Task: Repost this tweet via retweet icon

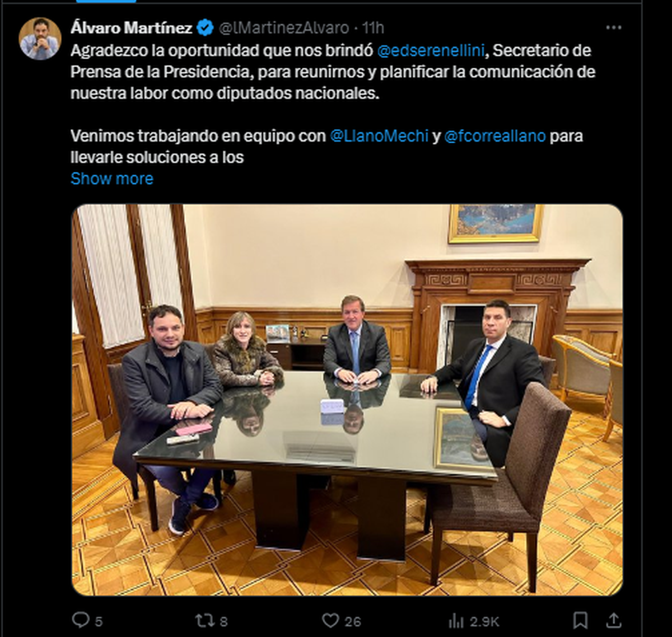Action: 204,620
